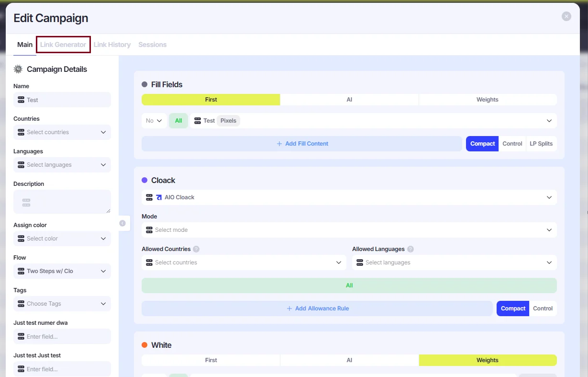The width and height of the screenshot is (588, 377).
Task: Click the field icon in Description box
Action: [26, 203]
